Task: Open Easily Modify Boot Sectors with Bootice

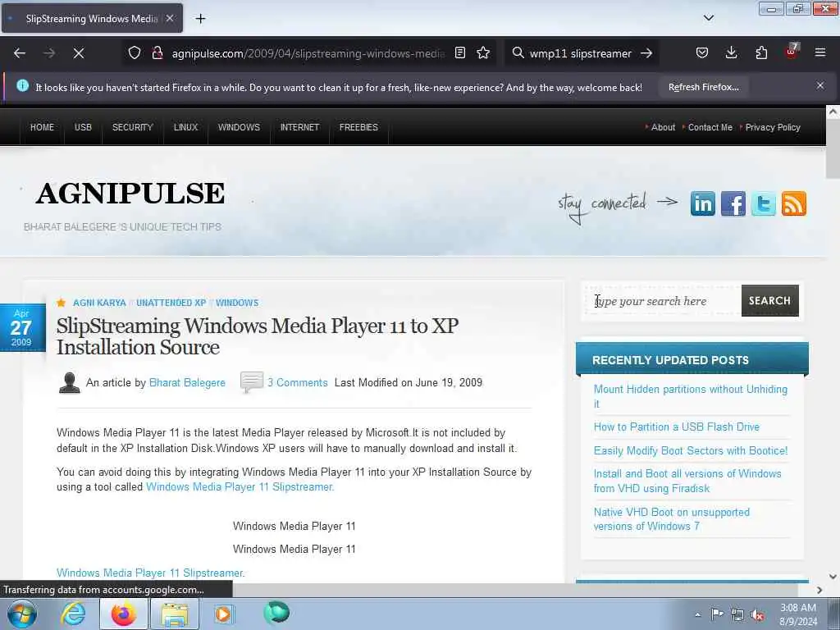Action: (691, 450)
